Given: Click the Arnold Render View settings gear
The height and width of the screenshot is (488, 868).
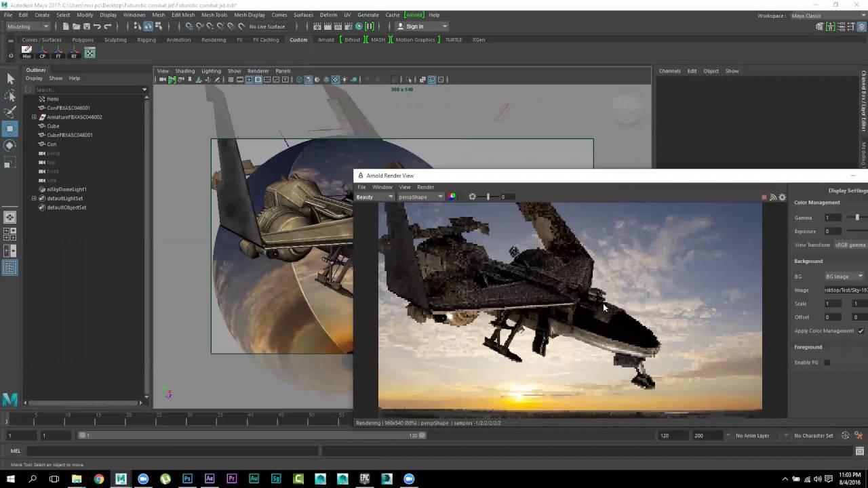Looking at the screenshot, I should point(782,197).
